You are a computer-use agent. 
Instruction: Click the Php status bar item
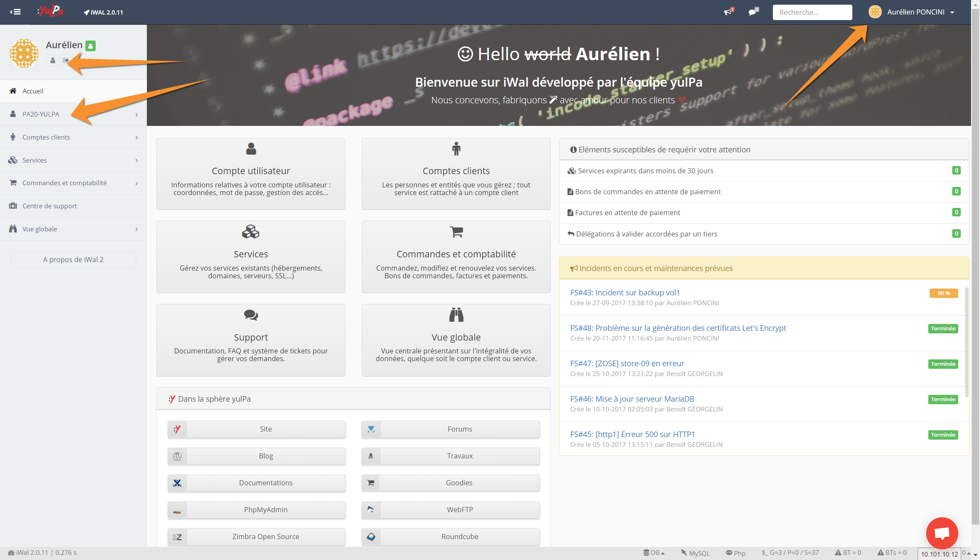coord(736,553)
